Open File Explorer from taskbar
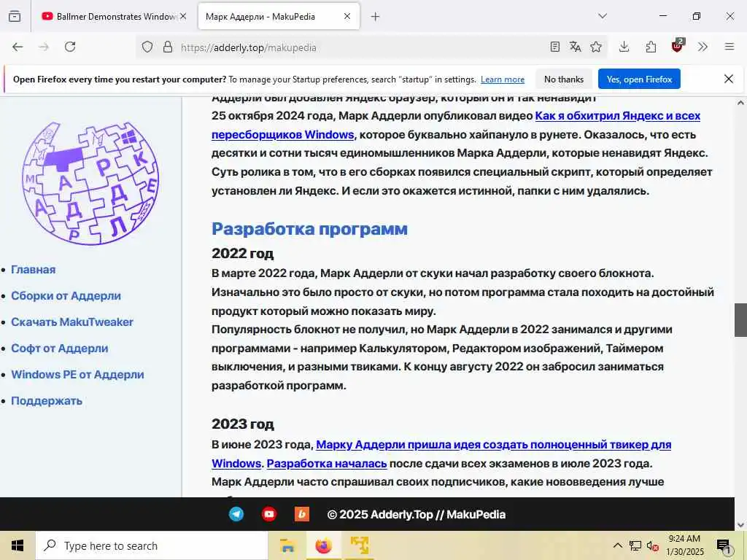Image resolution: width=747 pixels, height=560 pixels. (x=287, y=545)
